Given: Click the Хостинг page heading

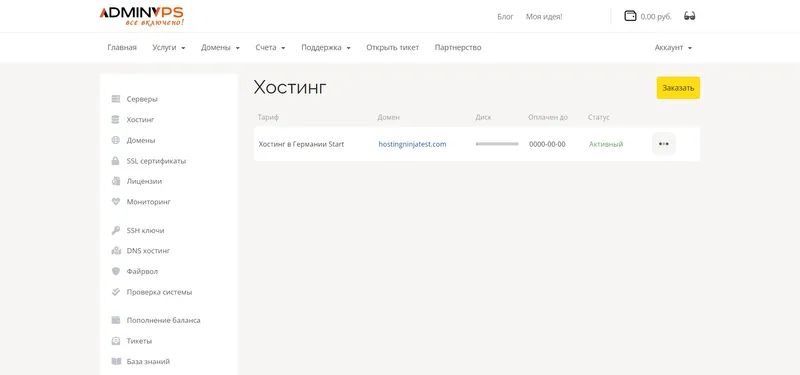Looking at the screenshot, I should coord(290,88).
